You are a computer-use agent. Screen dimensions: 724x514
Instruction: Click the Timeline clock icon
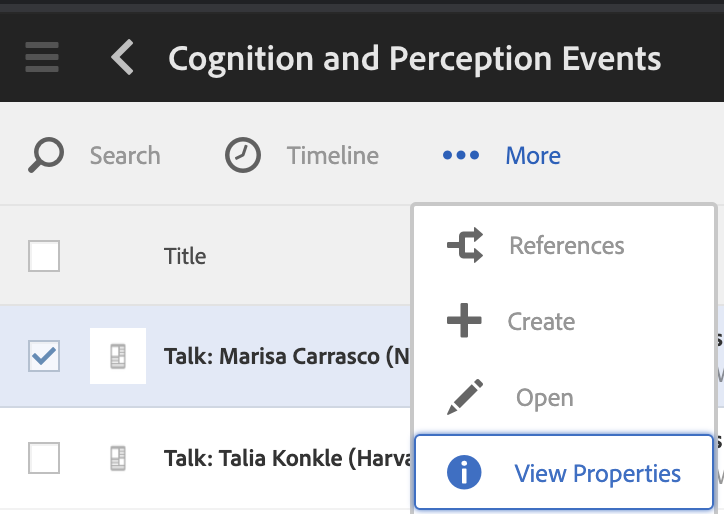[x=242, y=155]
